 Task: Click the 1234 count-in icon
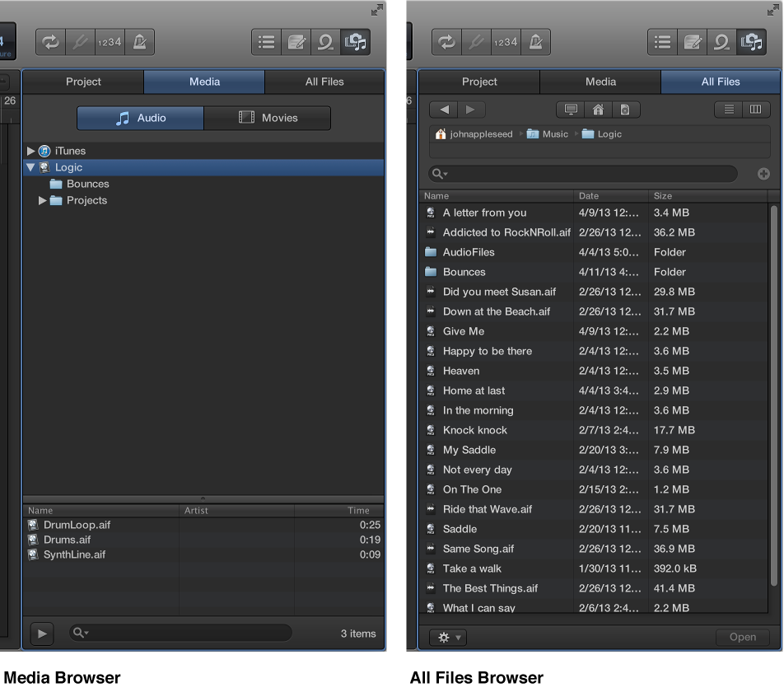(110, 42)
